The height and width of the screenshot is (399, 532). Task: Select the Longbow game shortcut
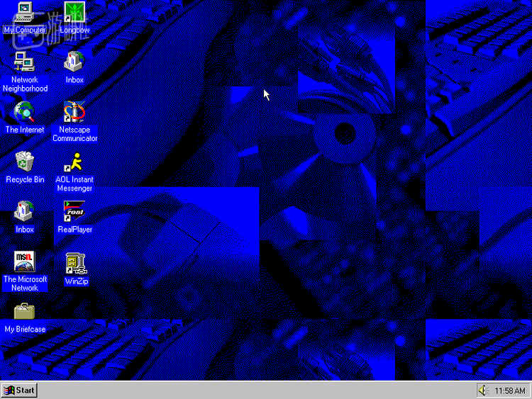74,13
